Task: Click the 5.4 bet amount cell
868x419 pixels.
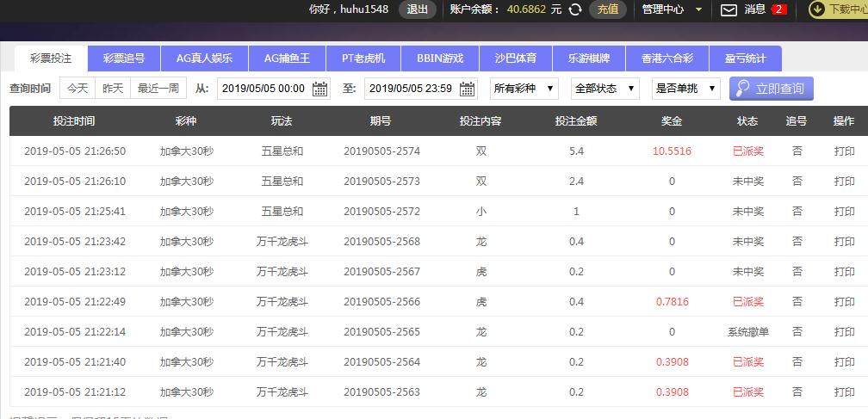Action: point(576,151)
